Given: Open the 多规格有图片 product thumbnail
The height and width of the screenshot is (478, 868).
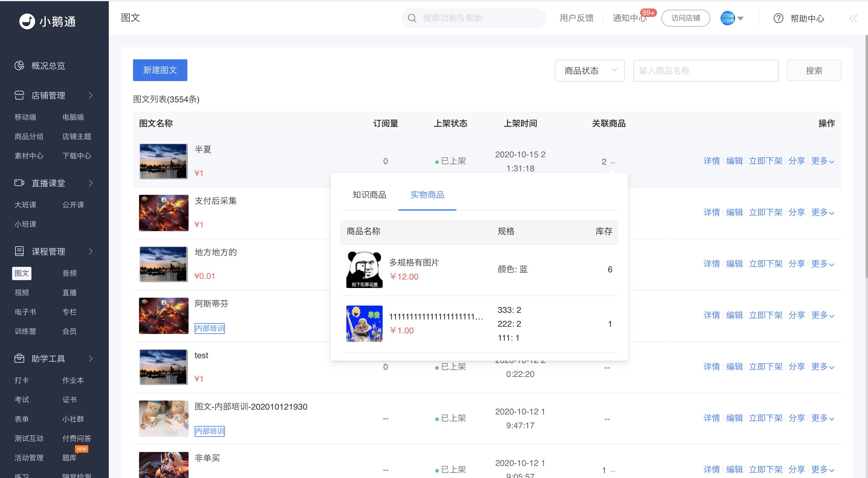Looking at the screenshot, I should [364, 270].
